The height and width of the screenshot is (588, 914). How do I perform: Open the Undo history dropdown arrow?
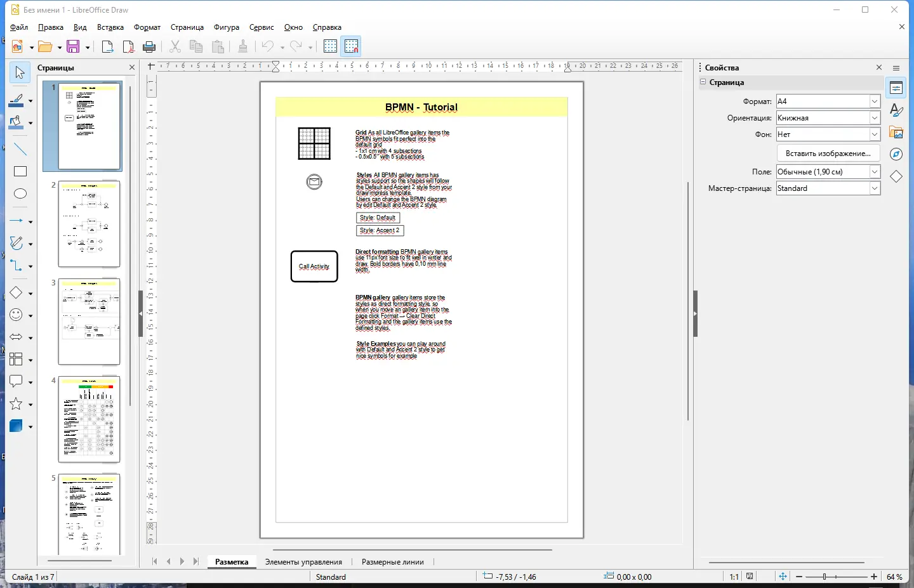(282, 47)
